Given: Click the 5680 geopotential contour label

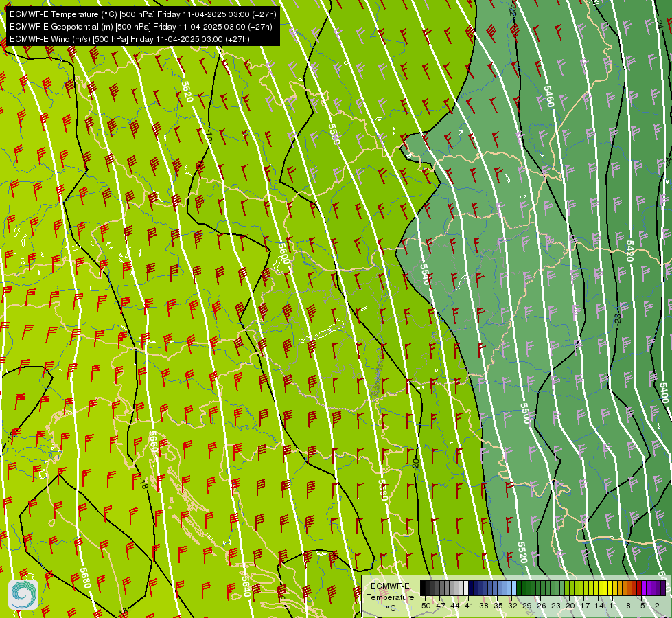Looking at the screenshot, I should pos(85,578).
